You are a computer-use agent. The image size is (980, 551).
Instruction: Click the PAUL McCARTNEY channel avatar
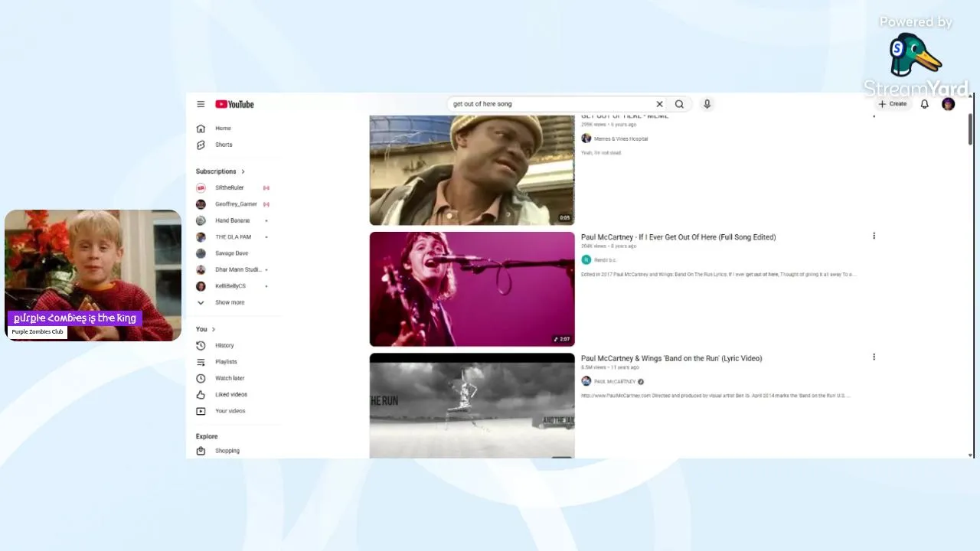click(586, 381)
